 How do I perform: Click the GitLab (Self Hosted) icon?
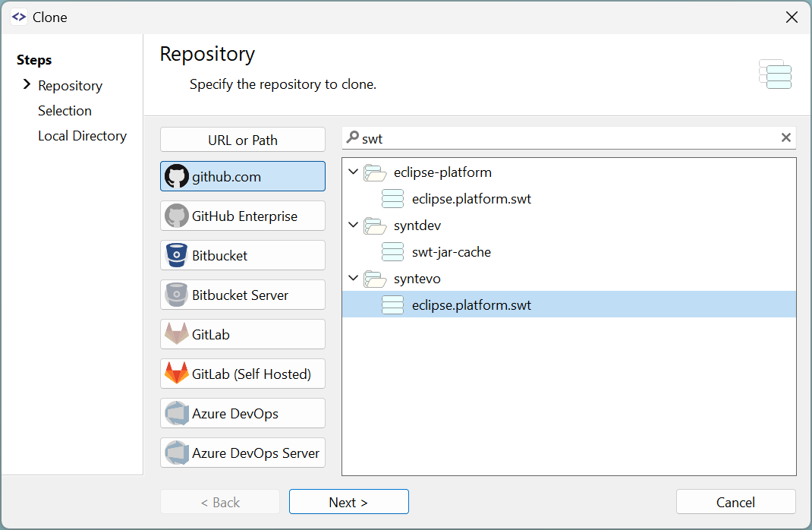point(175,374)
